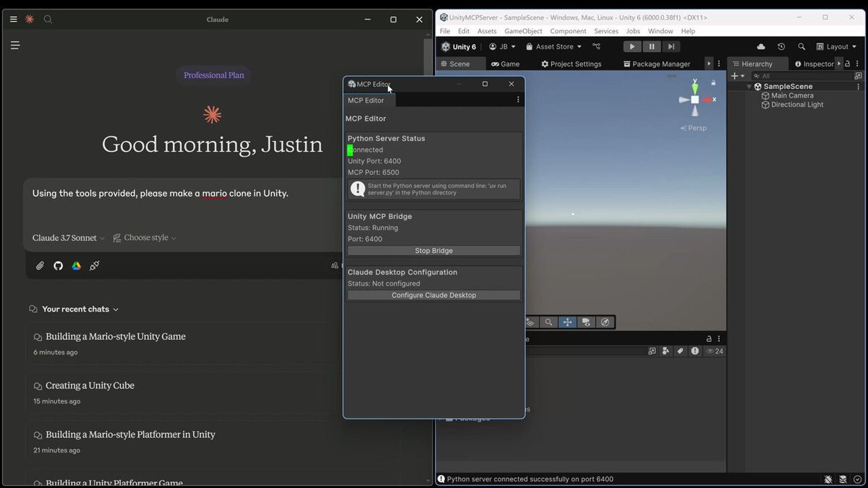This screenshot has height=488, width=868.
Task: Collapse the SampleScene expander arrow
Action: click(749, 87)
